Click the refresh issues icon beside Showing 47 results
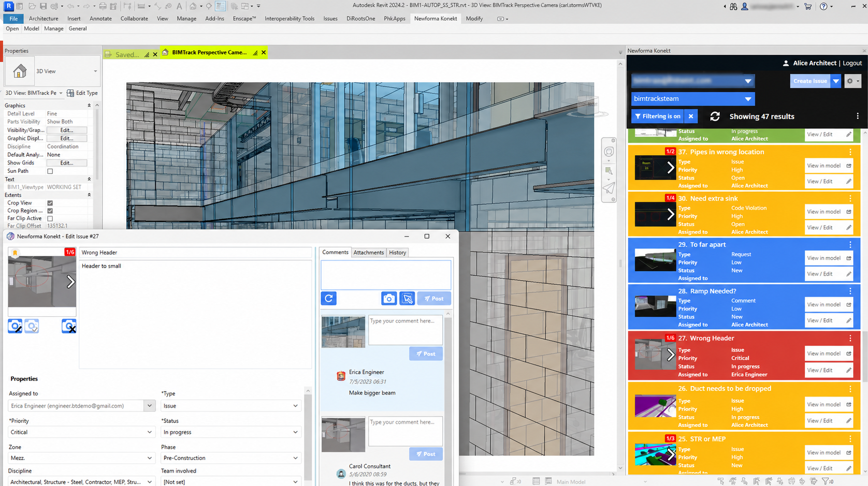This screenshot has height=486, width=868. pos(715,116)
